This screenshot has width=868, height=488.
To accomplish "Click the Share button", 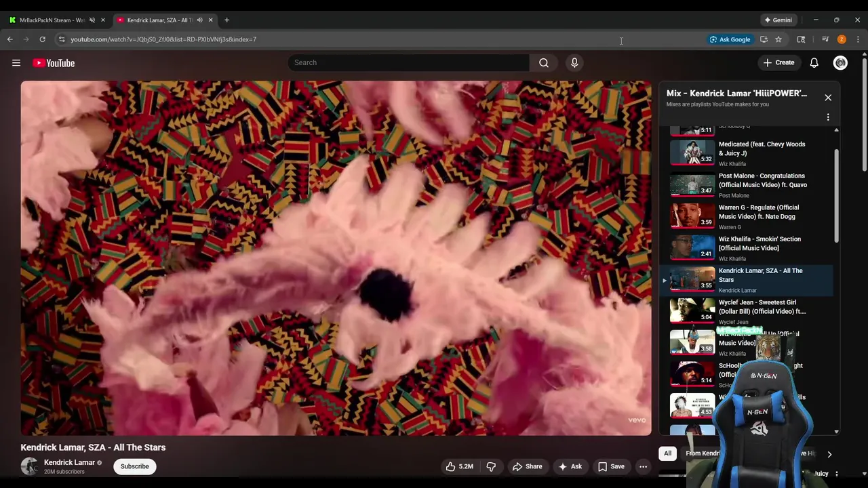I will click(527, 466).
